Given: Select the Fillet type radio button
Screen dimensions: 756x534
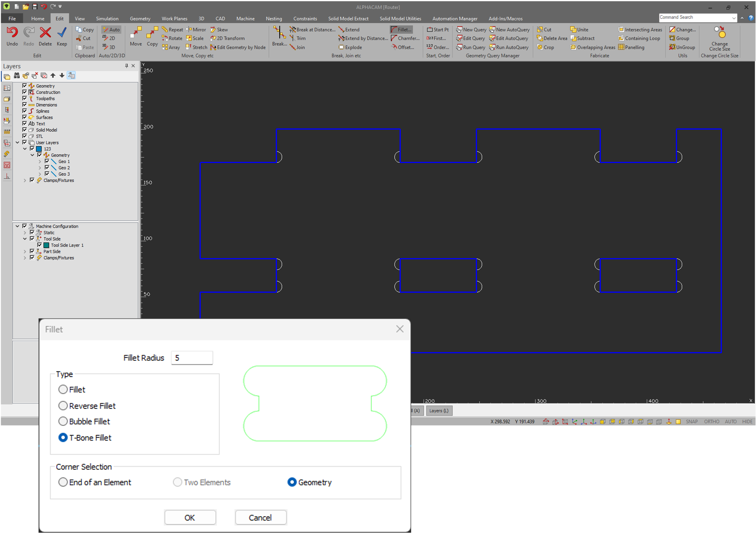Looking at the screenshot, I should pos(63,389).
